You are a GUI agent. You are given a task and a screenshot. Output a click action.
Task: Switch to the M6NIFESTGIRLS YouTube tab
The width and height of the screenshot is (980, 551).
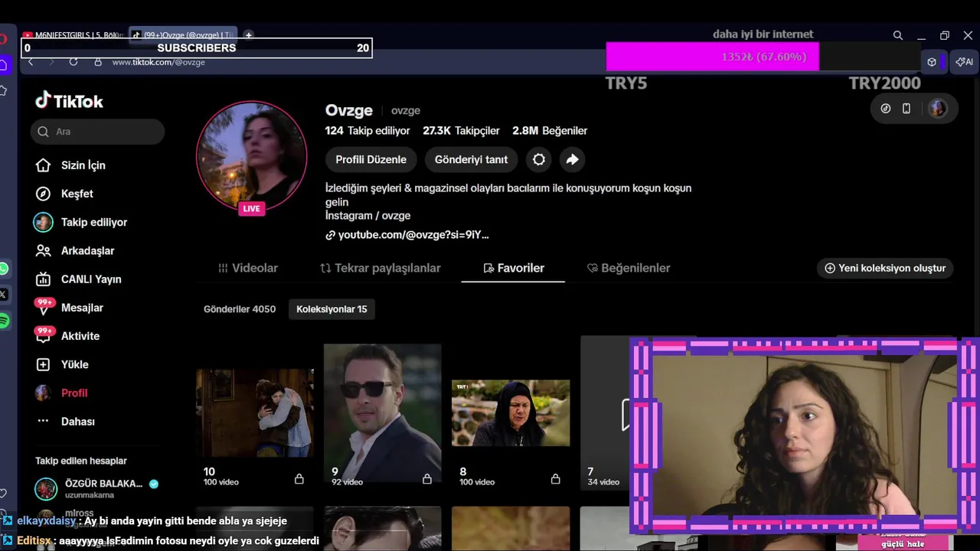click(73, 35)
